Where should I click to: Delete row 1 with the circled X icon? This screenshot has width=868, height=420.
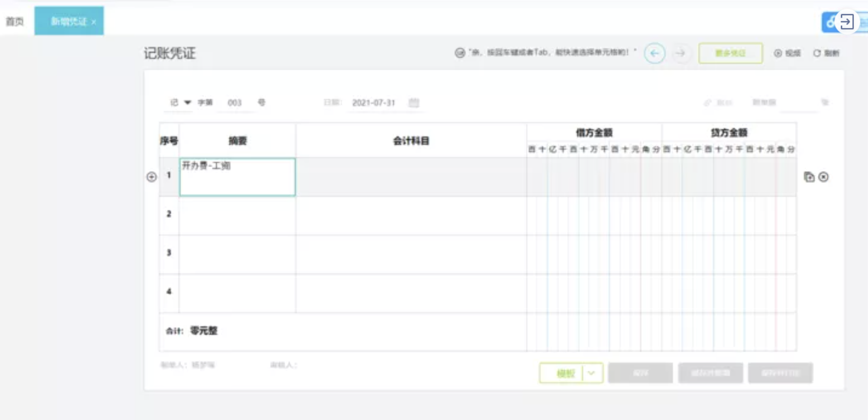(x=824, y=177)
